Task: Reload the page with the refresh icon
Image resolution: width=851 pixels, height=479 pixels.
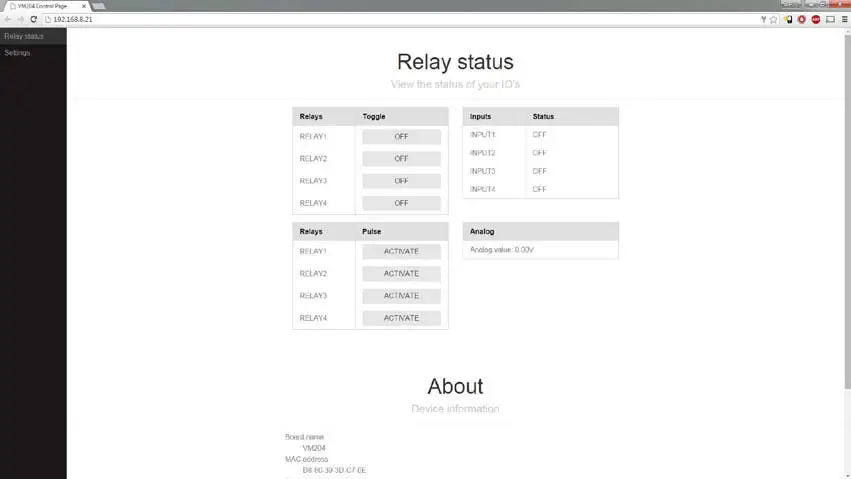Action: (x=34, y=20)
